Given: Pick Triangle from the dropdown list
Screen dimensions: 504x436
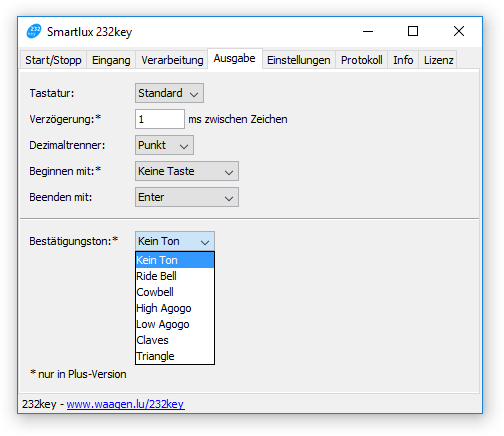Looking at the screenshot, I should (175, 356).
